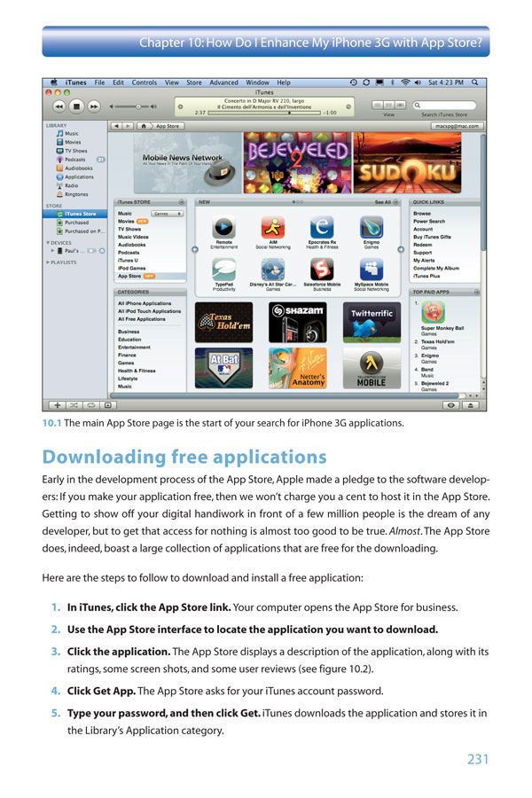Viewport: 532px width, 798px height.
Task: Select Purchased on P... playlist
Action: click(84, 231)
